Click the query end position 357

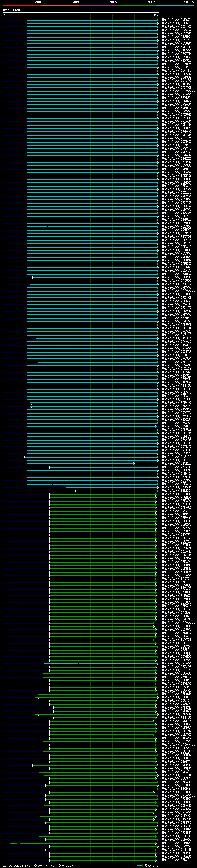(155, 15)
